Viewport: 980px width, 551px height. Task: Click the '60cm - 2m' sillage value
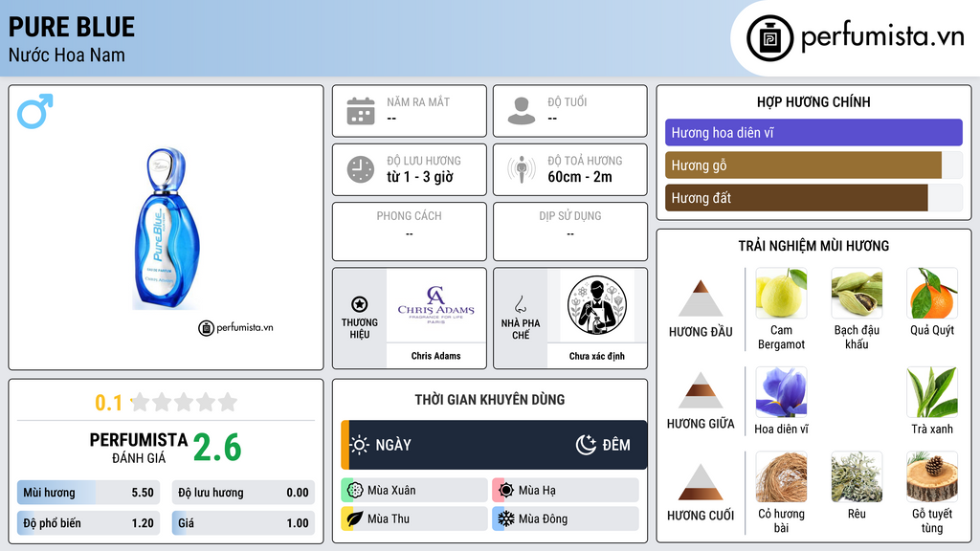[x=580, y=177]
